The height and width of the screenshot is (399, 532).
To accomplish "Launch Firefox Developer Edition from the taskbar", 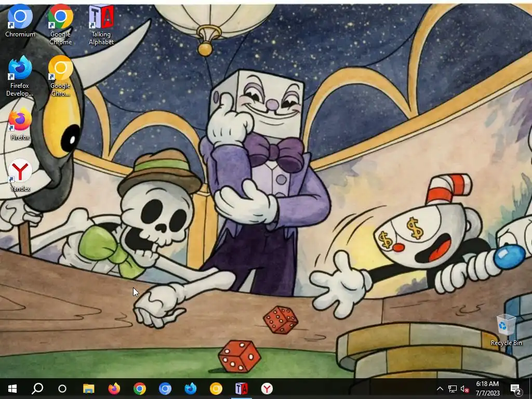I will pyautogui.click(x=190, y=389).
